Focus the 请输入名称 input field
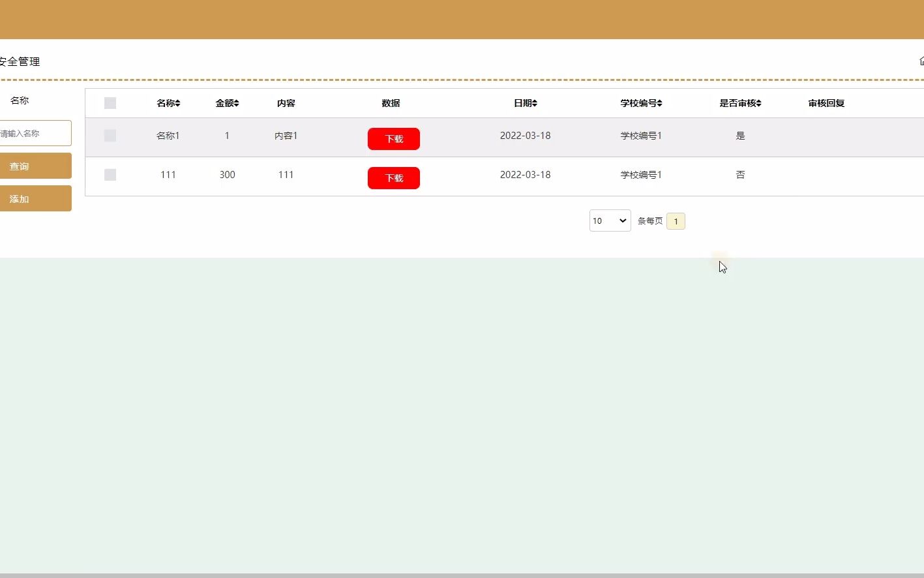Viewport: 924px width, 578px height. 35,133
